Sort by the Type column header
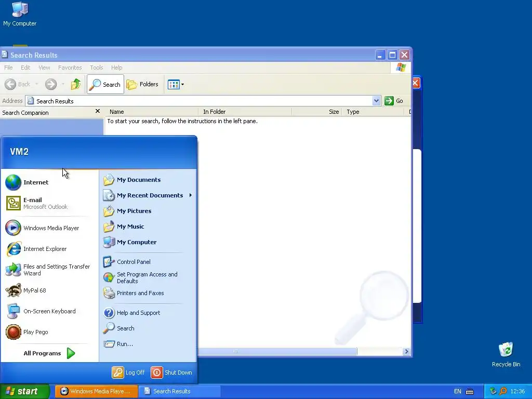Viewport: 532px width, 399px height. click(x=374, y=112)
